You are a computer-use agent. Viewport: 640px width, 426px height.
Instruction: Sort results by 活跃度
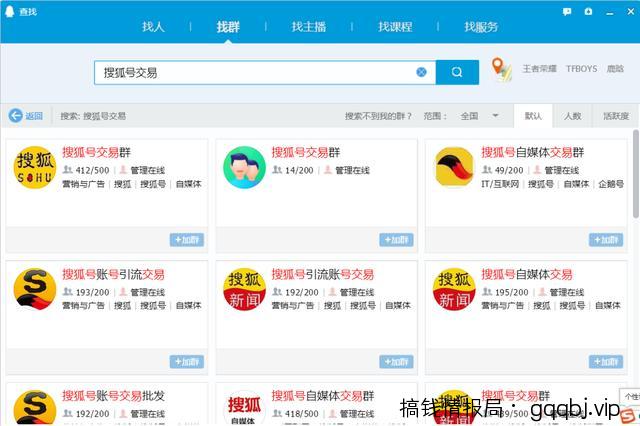[616, 116]
